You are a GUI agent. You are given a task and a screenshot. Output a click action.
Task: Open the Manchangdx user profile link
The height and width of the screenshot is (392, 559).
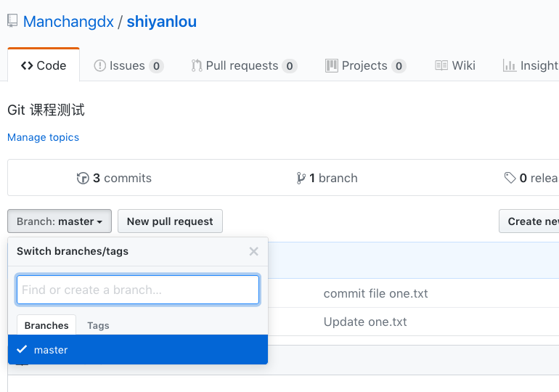(x=68, y=22)
